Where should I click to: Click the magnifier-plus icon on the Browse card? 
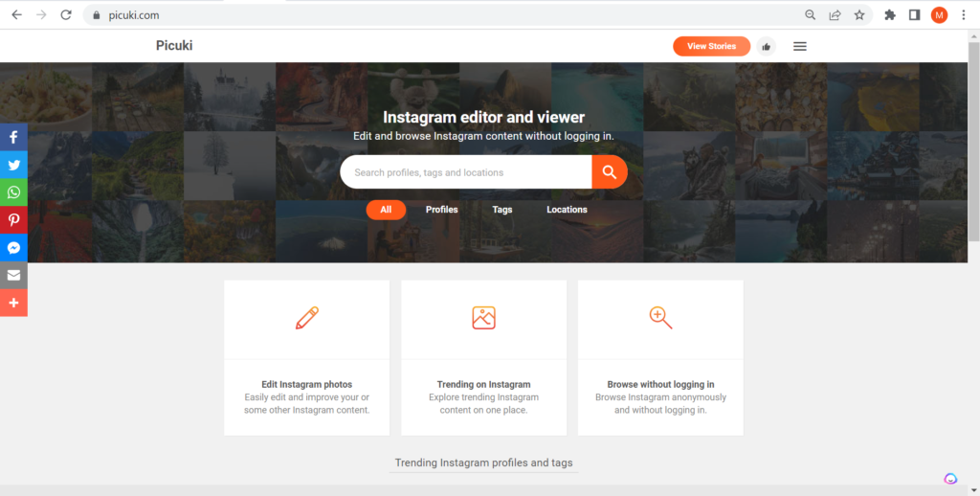click(x=660, y=318)
